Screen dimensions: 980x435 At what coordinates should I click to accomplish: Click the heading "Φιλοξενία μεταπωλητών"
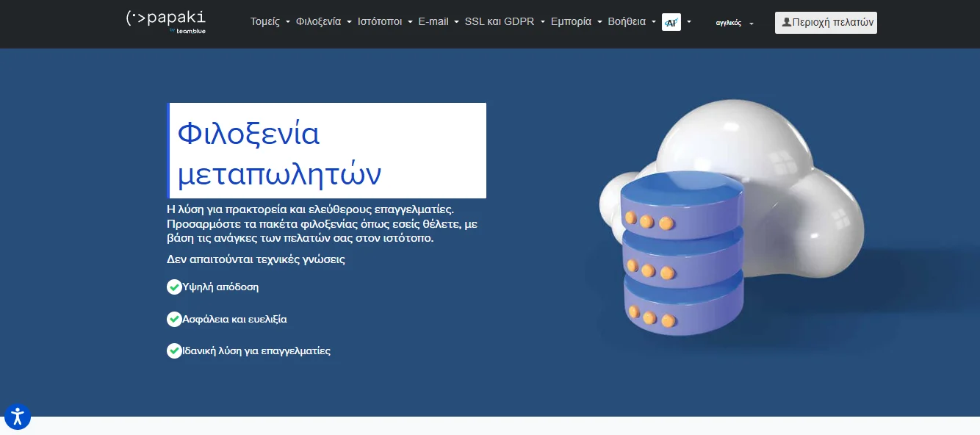click(x=328, y=151)
